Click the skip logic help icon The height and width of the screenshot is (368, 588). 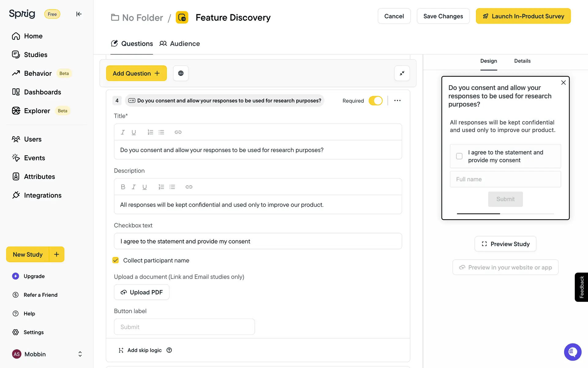(169, 350)
